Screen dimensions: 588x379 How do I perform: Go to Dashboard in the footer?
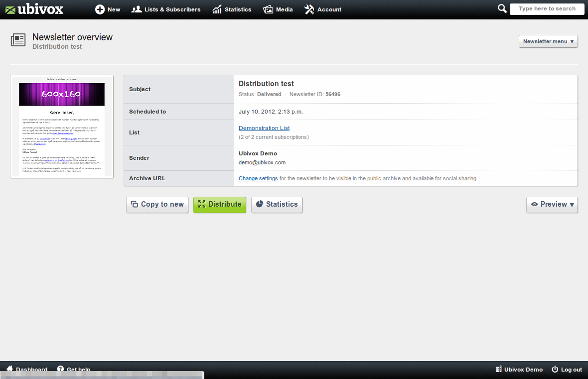[x=27, y=369]
